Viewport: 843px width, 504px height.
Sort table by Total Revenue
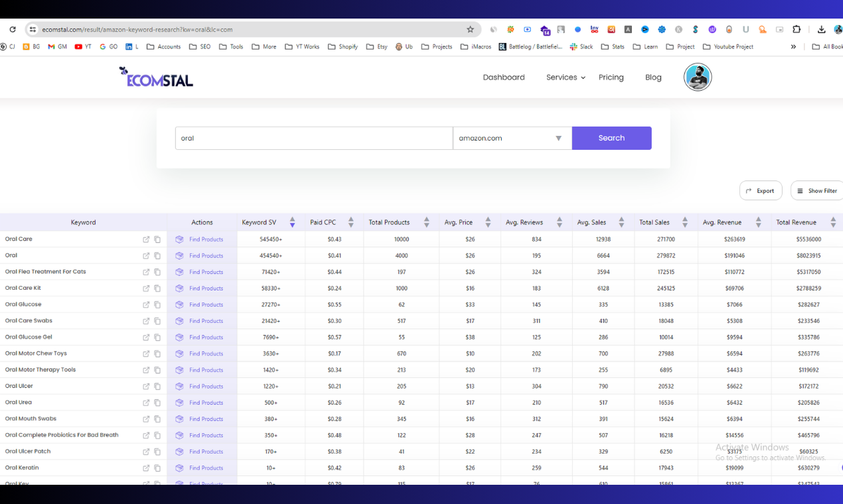point(833,222)
